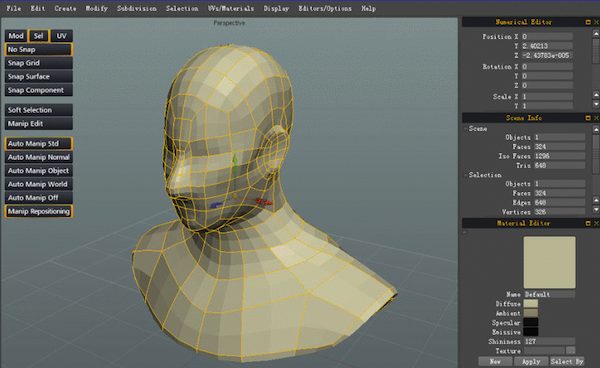Click the Material Editor panel float icon
The image size is (600, 368).
[588, 223]
